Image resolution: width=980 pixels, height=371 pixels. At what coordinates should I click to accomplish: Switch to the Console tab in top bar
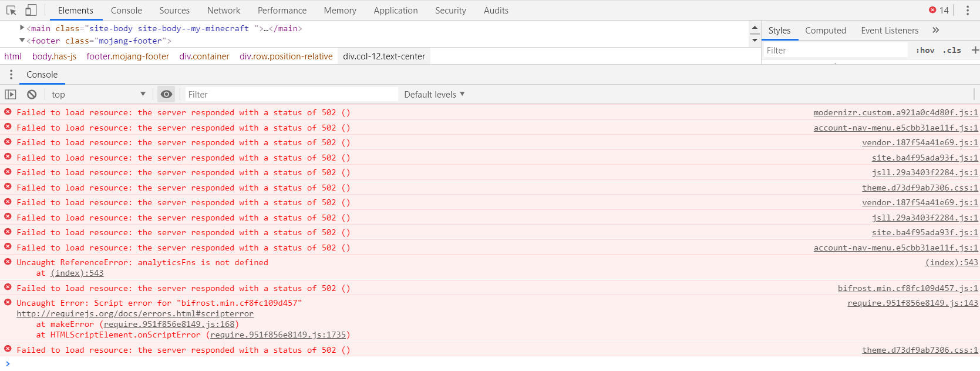coord(126,11)
